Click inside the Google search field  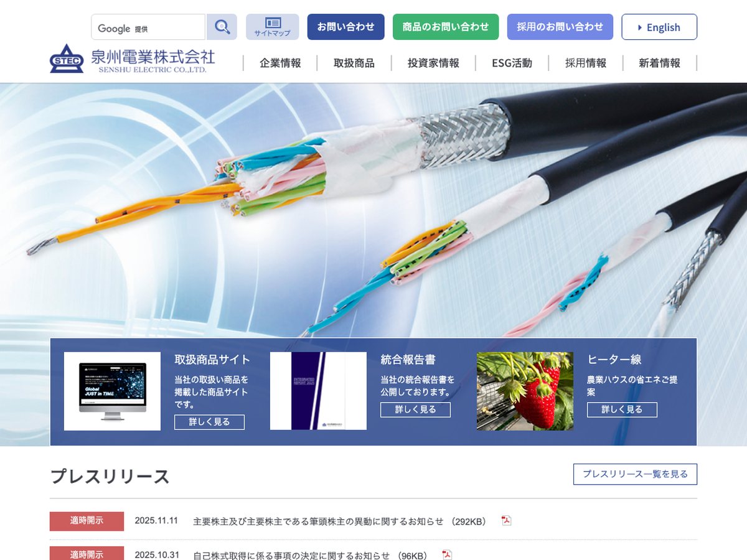tap(148, 27)
